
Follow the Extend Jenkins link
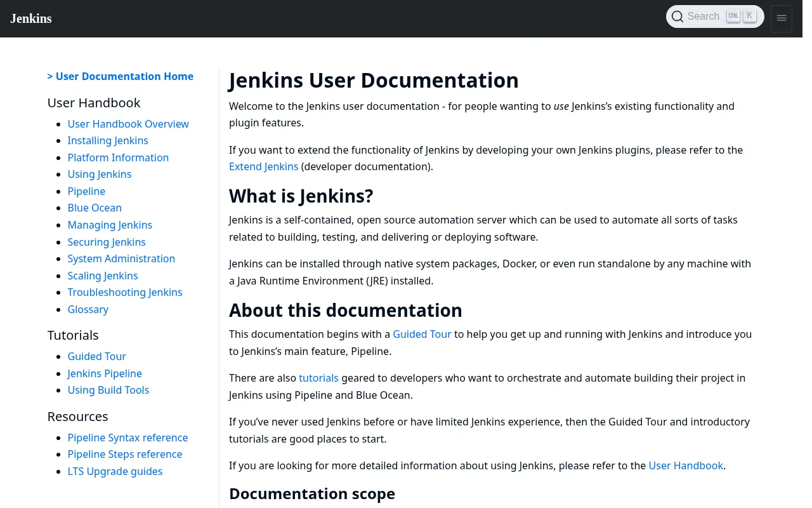264,166
